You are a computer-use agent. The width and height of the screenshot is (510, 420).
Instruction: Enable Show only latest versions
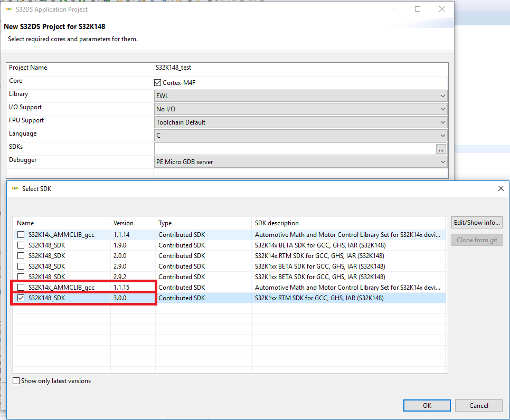(16, 380)
